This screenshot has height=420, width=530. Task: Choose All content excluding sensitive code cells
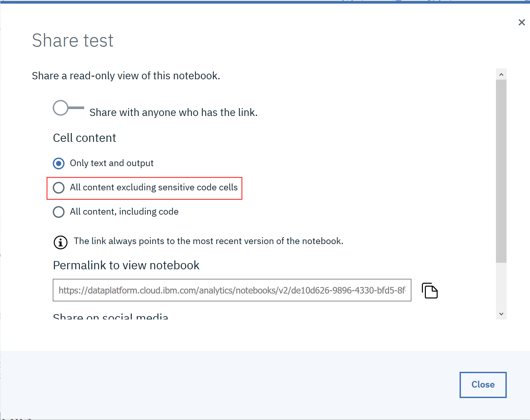click(59, 188)
